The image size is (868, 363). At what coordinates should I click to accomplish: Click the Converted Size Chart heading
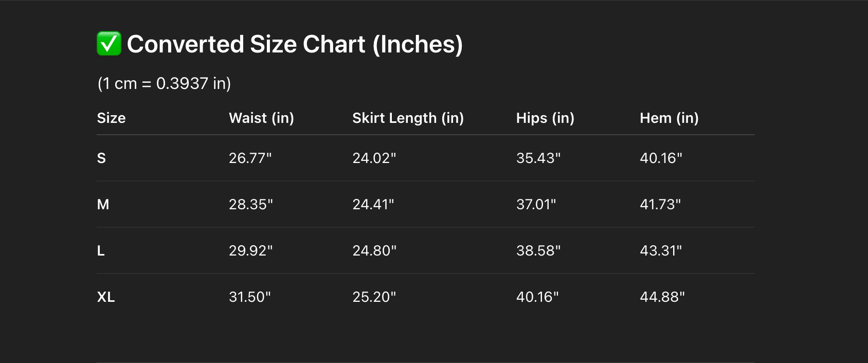click(x=295, y=44)
